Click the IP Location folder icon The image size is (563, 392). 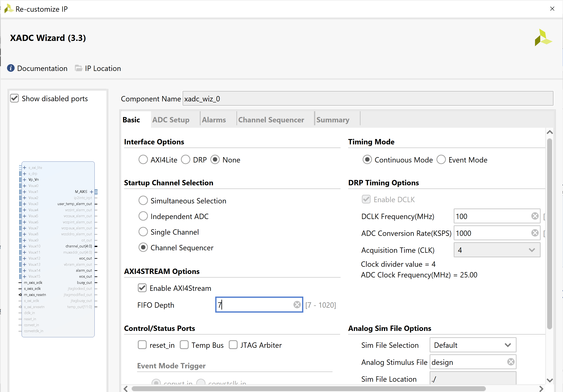point(78,68)
